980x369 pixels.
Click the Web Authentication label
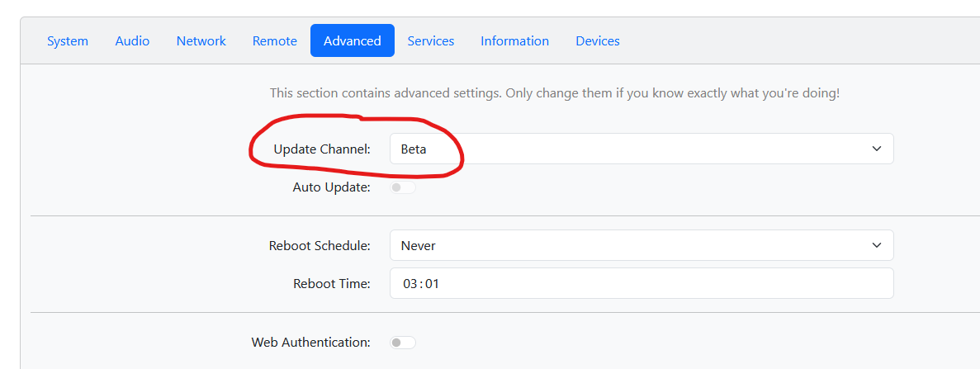point(310,342)
